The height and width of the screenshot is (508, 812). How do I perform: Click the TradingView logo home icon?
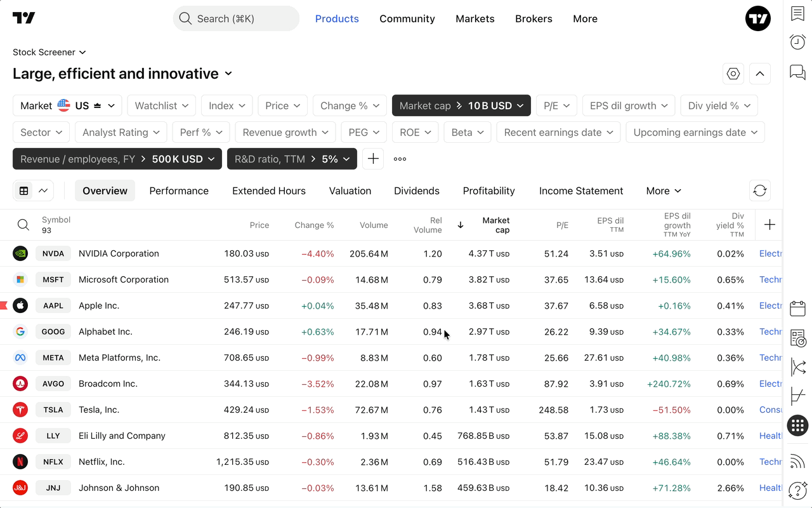tap(24, 18)
